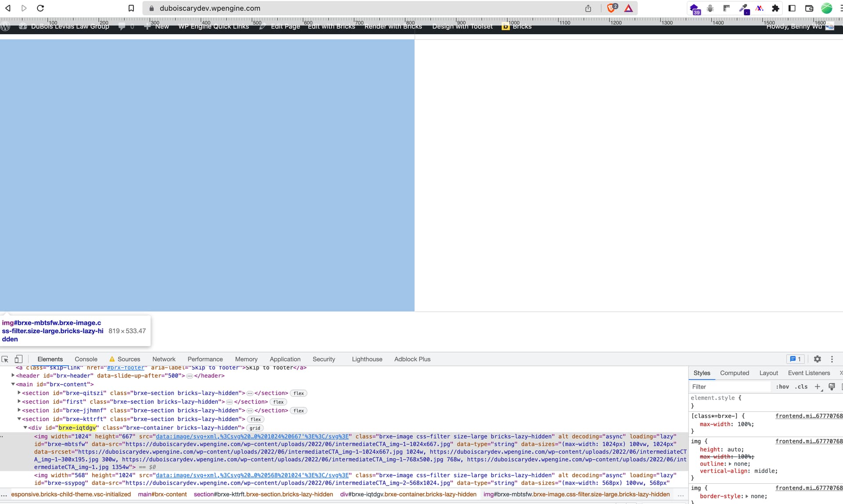Screen dimensions: 843x504
Task: Open the Brave Rewards triangle icon
Action: pos(629,8)
